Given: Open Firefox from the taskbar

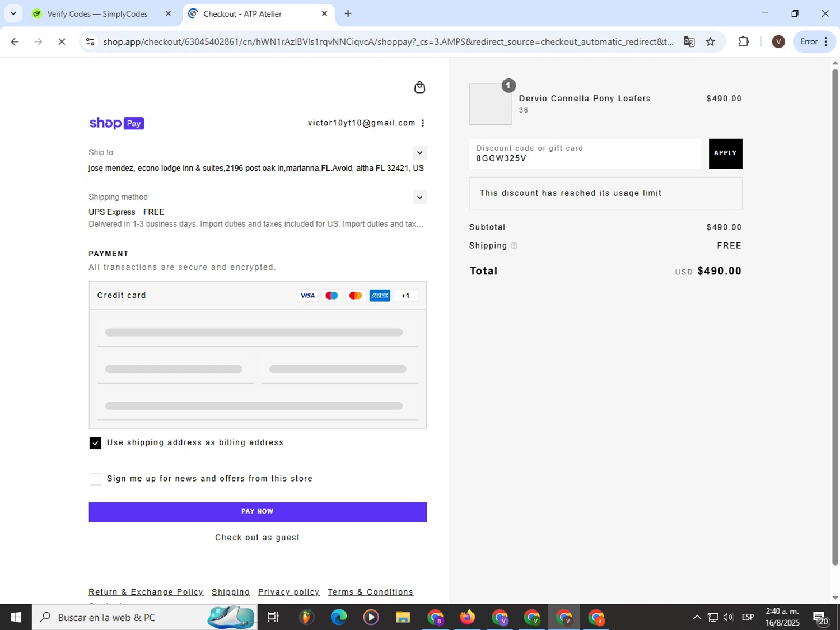Looking at the screenshot, I should tap(467, 617).
